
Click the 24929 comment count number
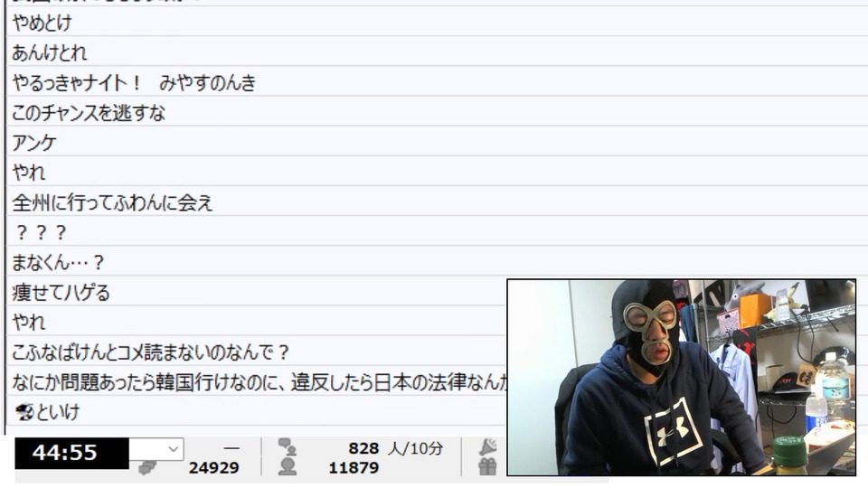(x=213, y=468)
